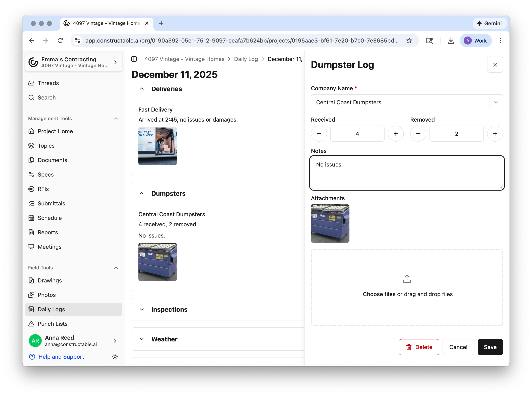The image size is (532, 396).
Task: Click the browser forward arrow
Action: pos(46,41)
